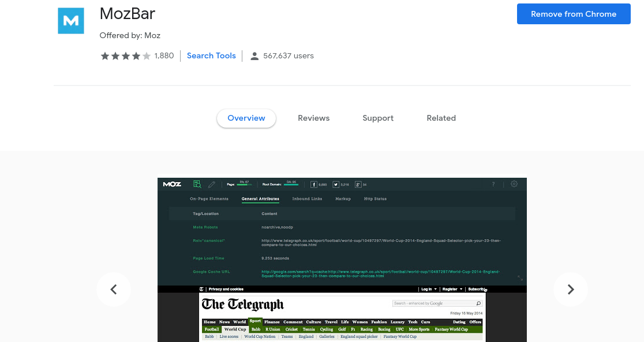Click the 9.253 seconds value
Viewport: 644px width, 342px height.
pyautogui.click(x=275, y=259)
